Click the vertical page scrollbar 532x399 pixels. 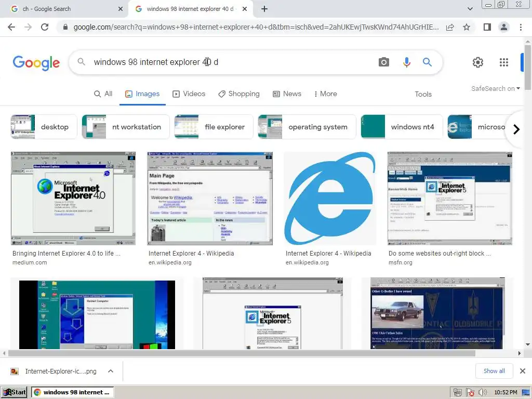pos(528,67)
